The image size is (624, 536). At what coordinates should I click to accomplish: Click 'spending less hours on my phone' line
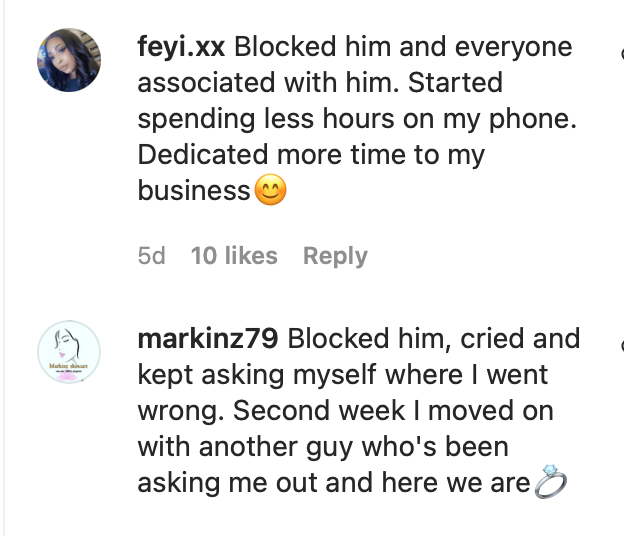point(357,119)
